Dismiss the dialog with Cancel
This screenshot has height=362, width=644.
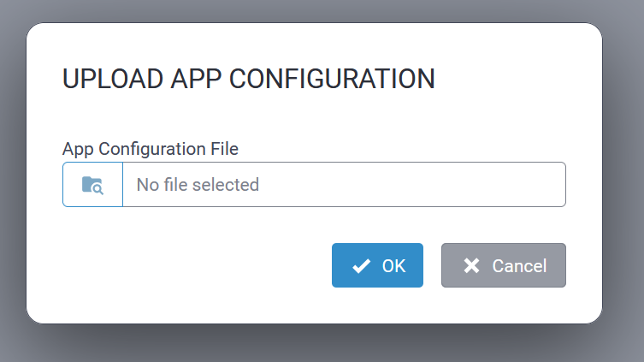(x=503, y=265)
